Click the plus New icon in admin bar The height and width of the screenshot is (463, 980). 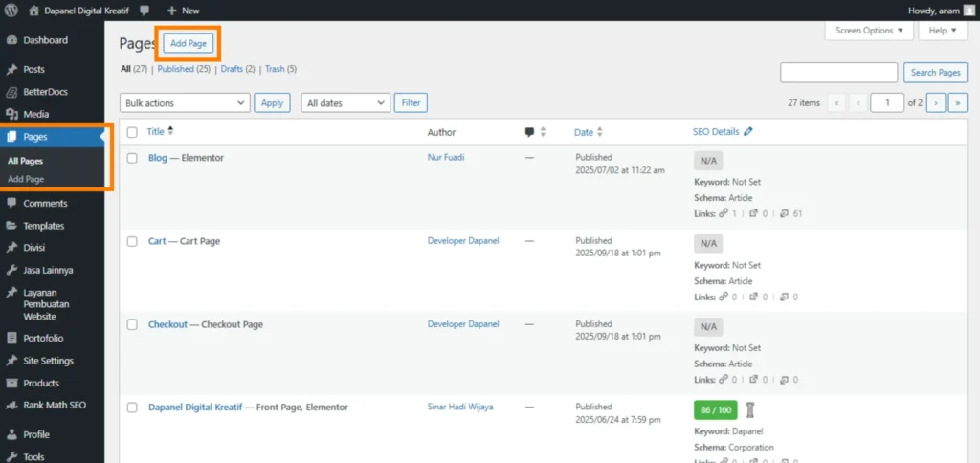point(172,11)
